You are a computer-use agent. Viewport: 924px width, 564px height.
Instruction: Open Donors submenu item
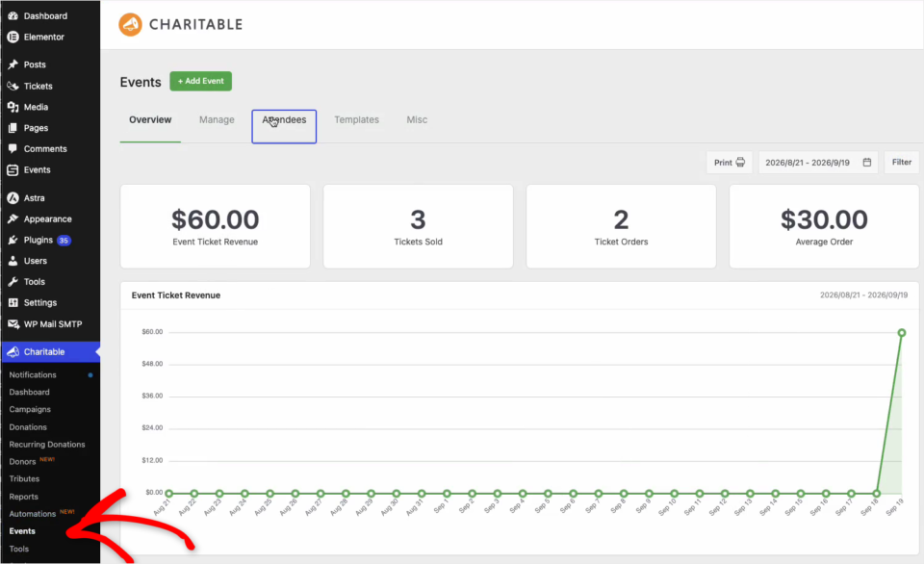[x=22, y=461]
